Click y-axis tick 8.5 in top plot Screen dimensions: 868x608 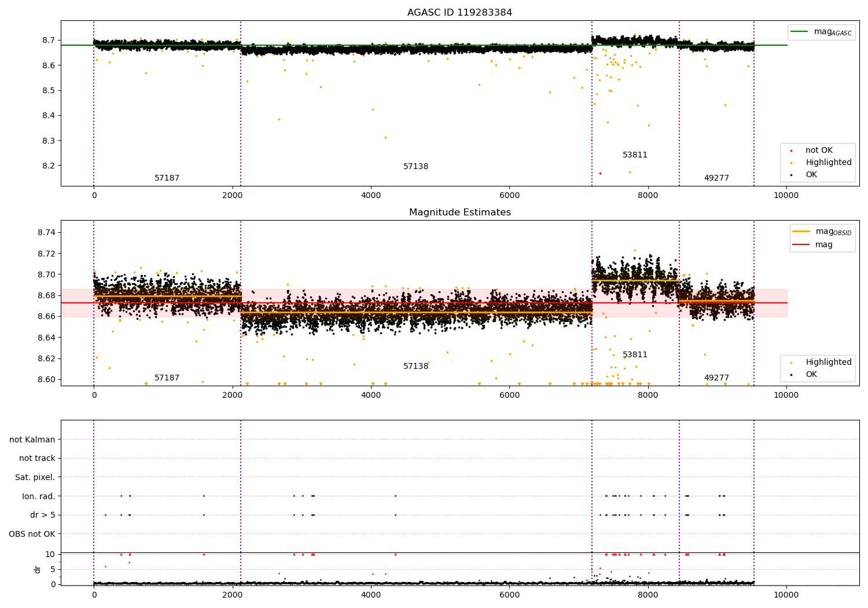[x=49, y=90]
